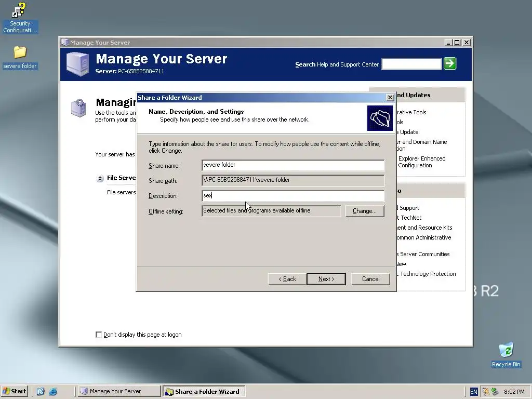Launch Internet Explorer from quick launch
The width and height of the screenshot is (532, 399).
point(53,392)
